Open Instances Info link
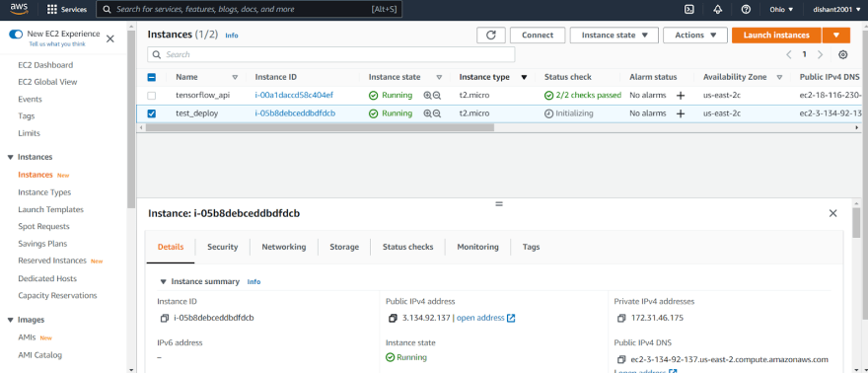 pyautogui.click(x=232, y=36)
